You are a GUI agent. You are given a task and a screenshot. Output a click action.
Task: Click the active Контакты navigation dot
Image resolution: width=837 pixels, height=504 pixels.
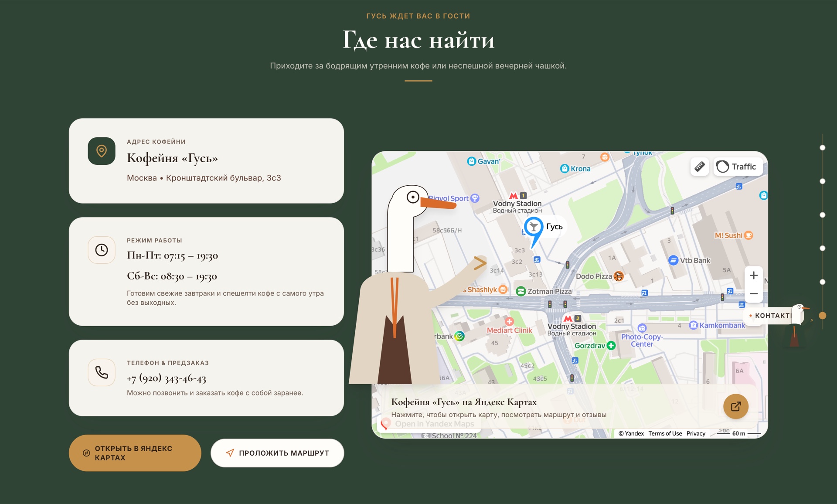(823, 316)
